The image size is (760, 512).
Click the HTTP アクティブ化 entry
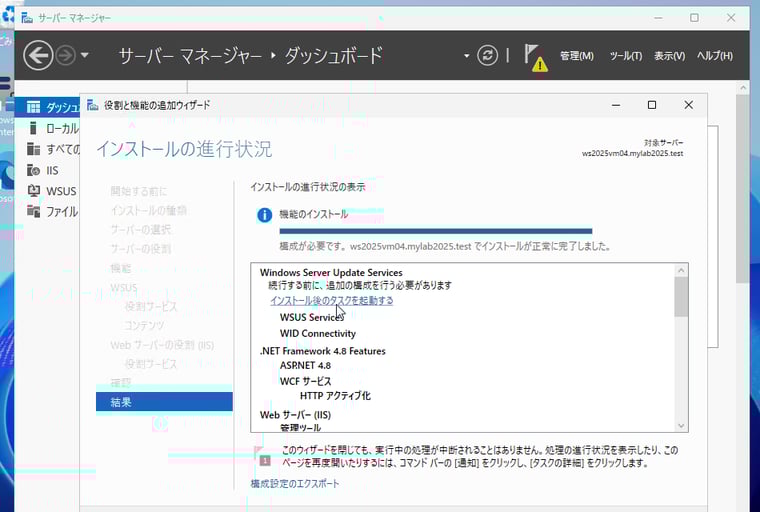pyautogui.click(x=335, y=396)
